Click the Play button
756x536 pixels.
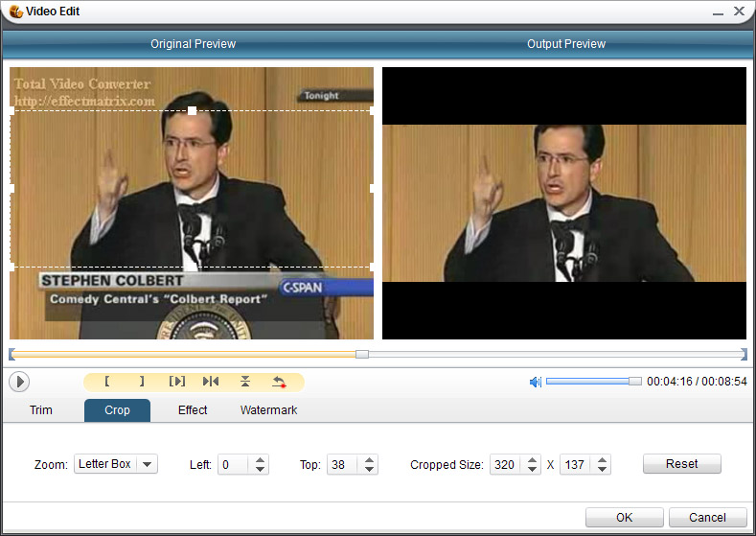[x=19, y=382]
